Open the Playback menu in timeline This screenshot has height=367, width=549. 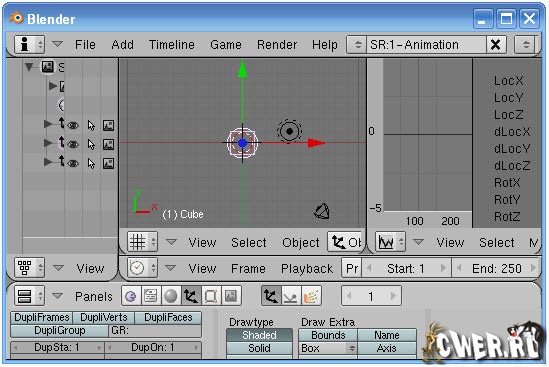(x=307, y=269)
